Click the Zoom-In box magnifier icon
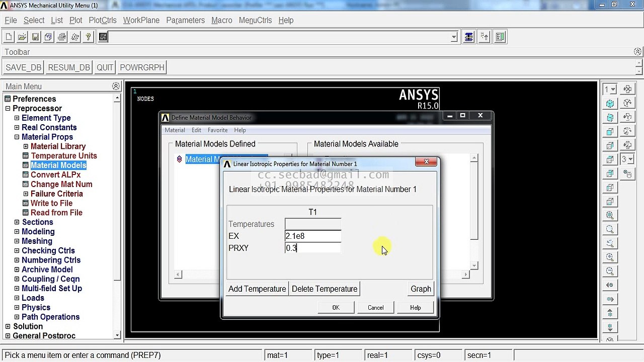 click(610, 229)
